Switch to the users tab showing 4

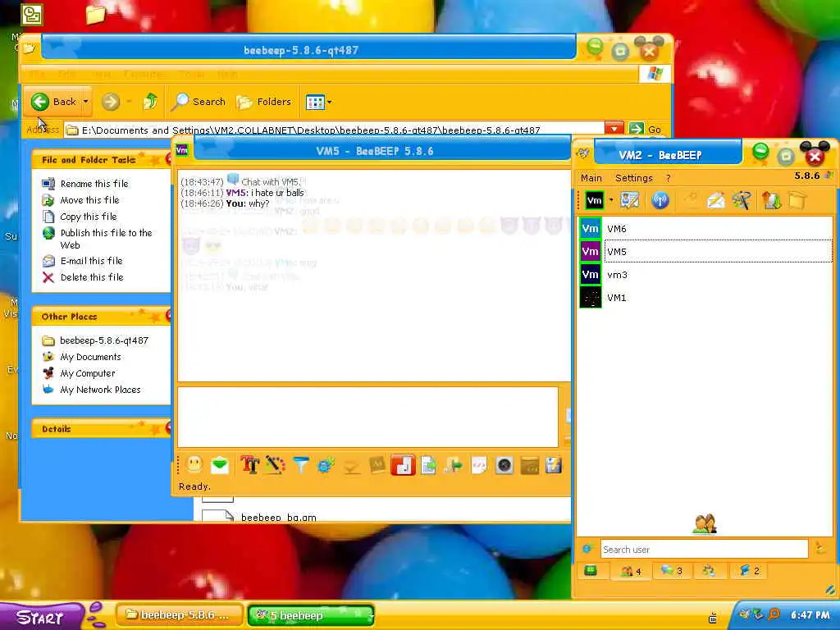631,571
